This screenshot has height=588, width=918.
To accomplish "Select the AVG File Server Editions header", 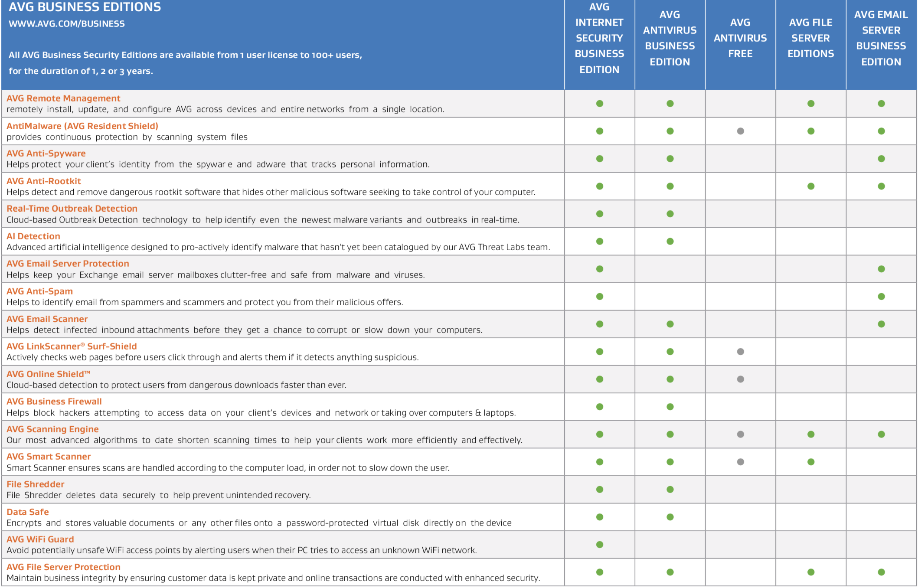I will [811, 38].
